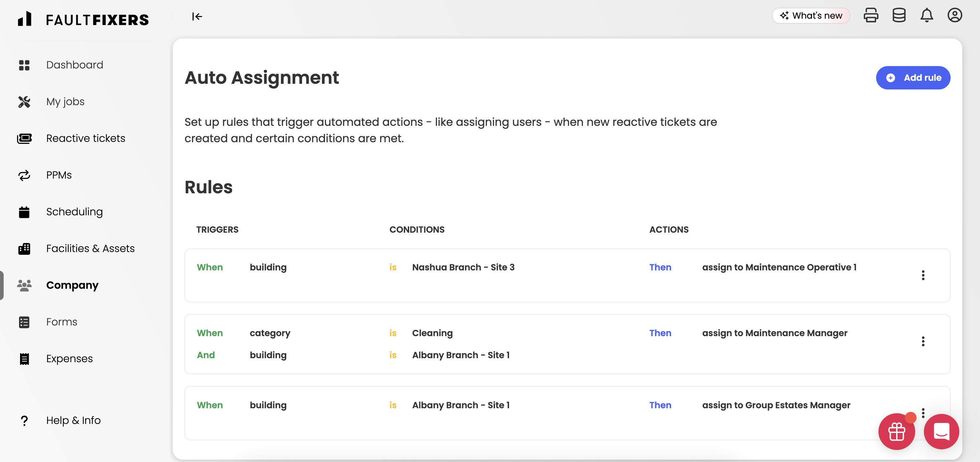The width and height of the screenshot is (980, 462).
Task: Select the My jobs wrench icon
Action: point(24,101)
